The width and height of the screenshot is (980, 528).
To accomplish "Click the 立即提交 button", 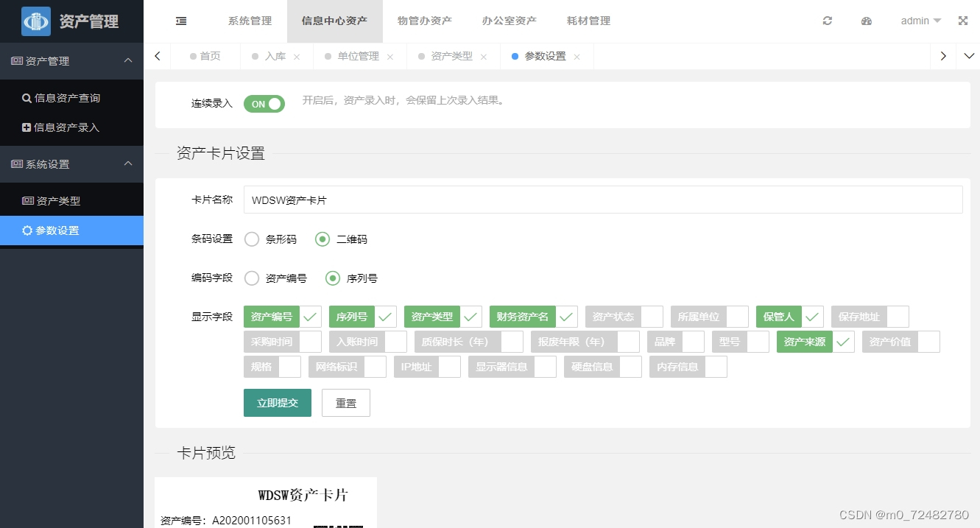I will 278,403.
